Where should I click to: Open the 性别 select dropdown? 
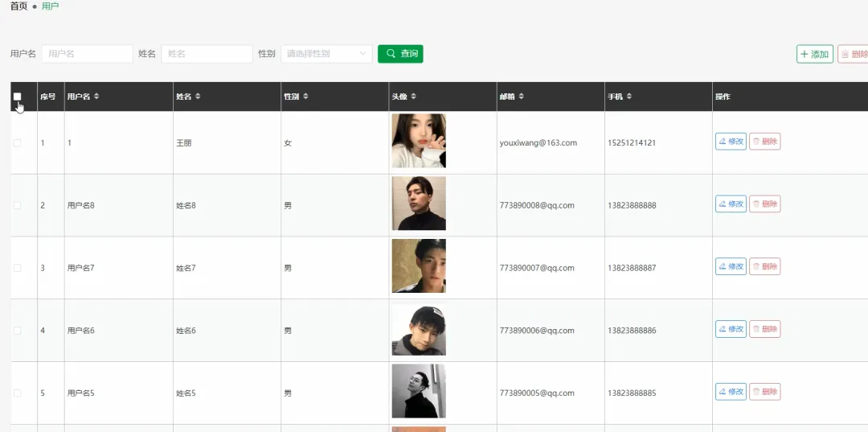326,54
